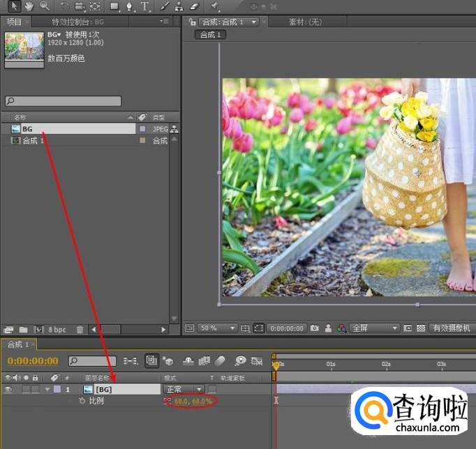Viewport: 476px width, 449px height.
Task: Toggle Live Update in timeline
Action: tap(151, 360)
